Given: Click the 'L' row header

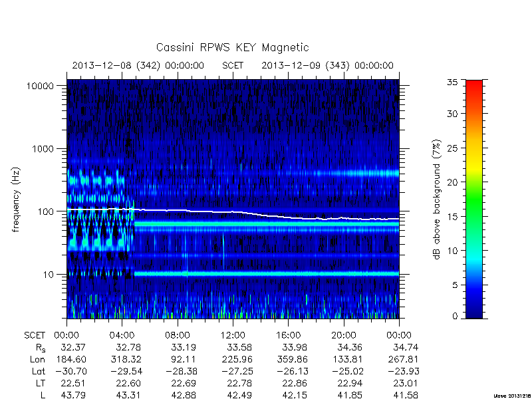Looking at the screenshot, I should 43,395.
